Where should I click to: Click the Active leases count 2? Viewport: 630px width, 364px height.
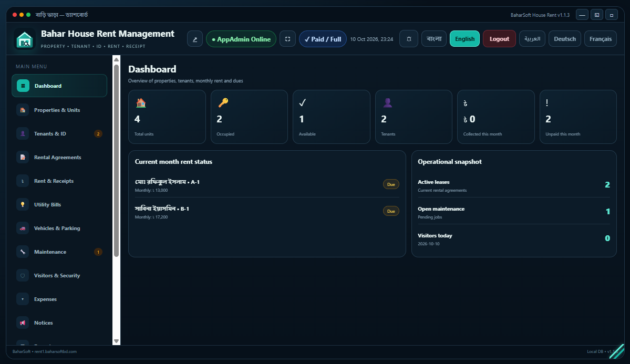607,185
